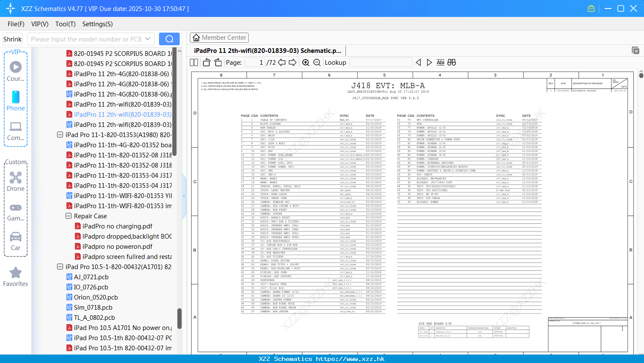Rotate page counterclockwise
Screen dimensions: 644x363
point(207,62)
